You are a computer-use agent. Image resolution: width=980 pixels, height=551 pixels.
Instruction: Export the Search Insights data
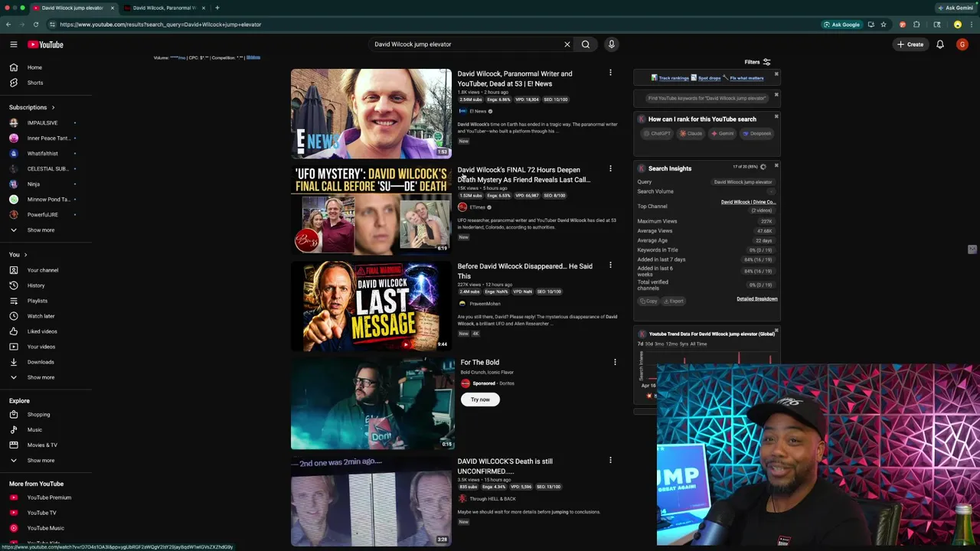tap(674, 301)
